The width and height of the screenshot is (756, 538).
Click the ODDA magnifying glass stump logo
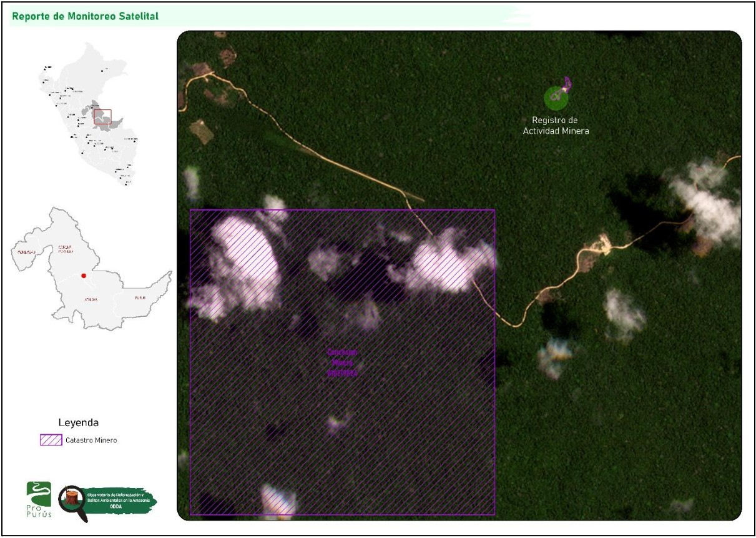pyautogui.click(x=72, y=502)
